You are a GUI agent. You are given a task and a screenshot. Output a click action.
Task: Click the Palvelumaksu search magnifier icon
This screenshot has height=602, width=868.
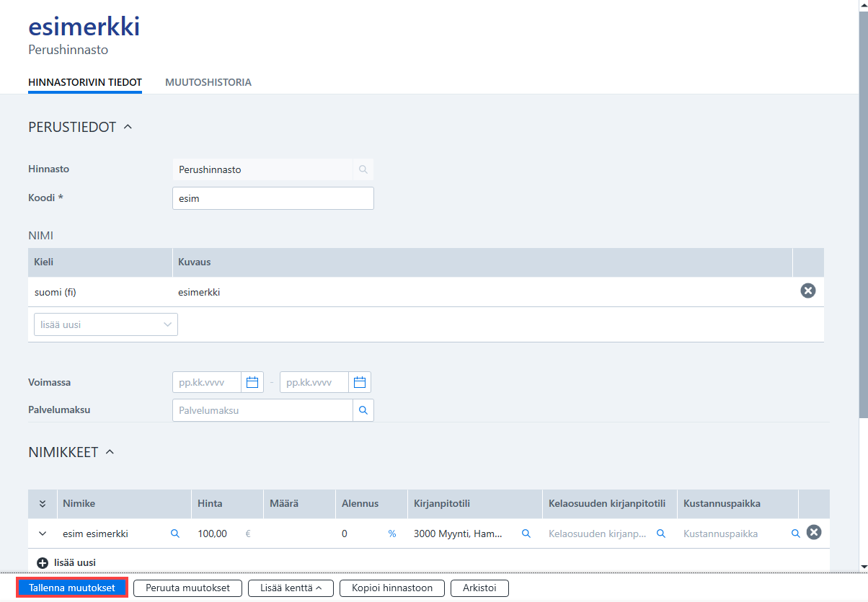pyautogui.click(x=363, y=410)
